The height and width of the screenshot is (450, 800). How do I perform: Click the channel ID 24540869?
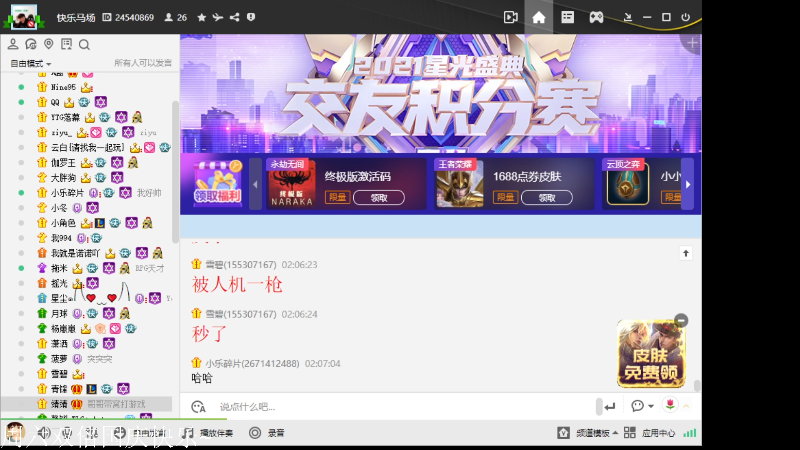pyautogui.click(x=128, y=18)
